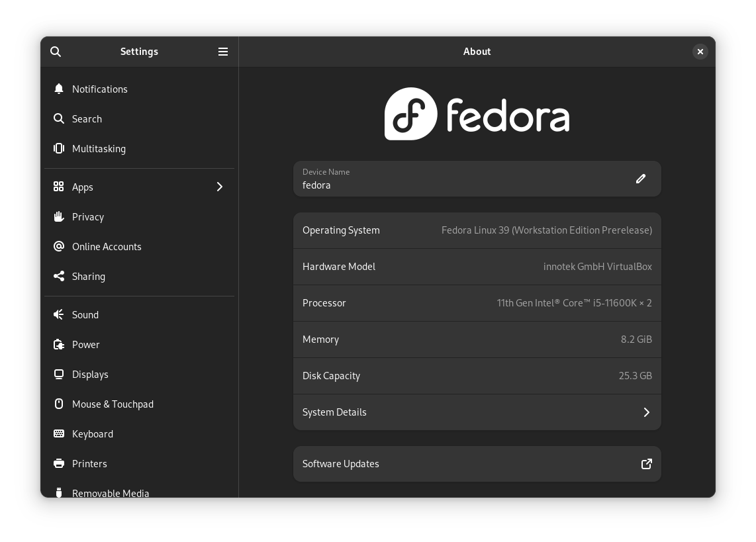
Task: Click the Notifications bell icon
Action: tap(58, 89)
